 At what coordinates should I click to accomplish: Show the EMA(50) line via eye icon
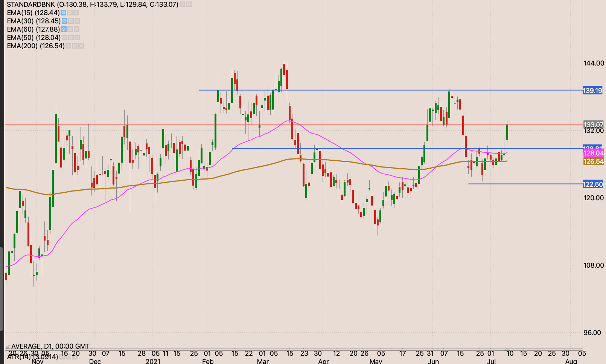(64, 38)
